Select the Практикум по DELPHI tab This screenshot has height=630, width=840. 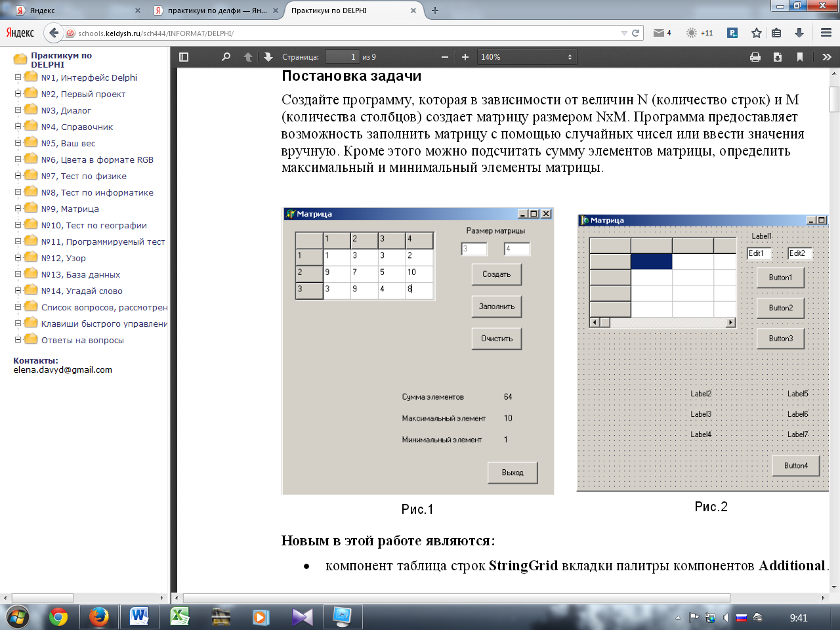[353, 10]
